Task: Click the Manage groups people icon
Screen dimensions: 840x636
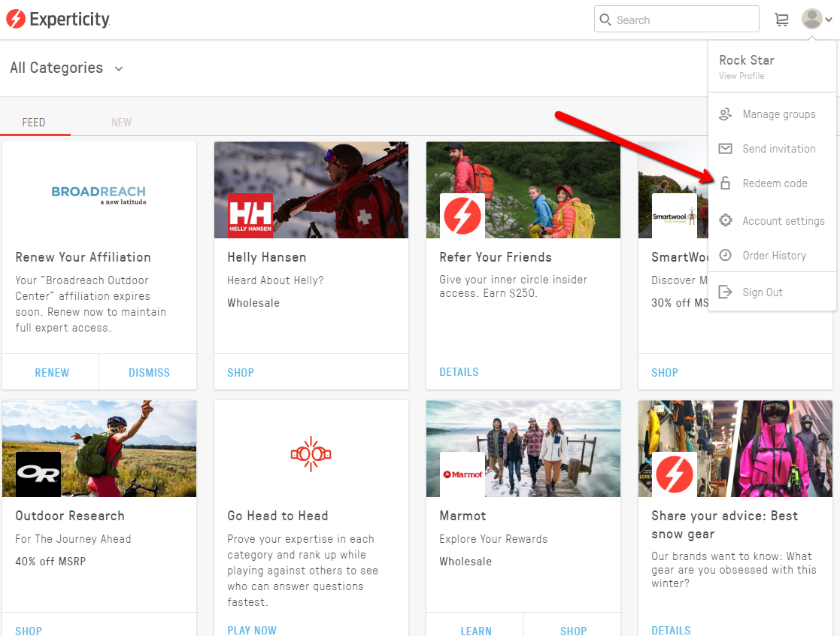Action: 725,114
